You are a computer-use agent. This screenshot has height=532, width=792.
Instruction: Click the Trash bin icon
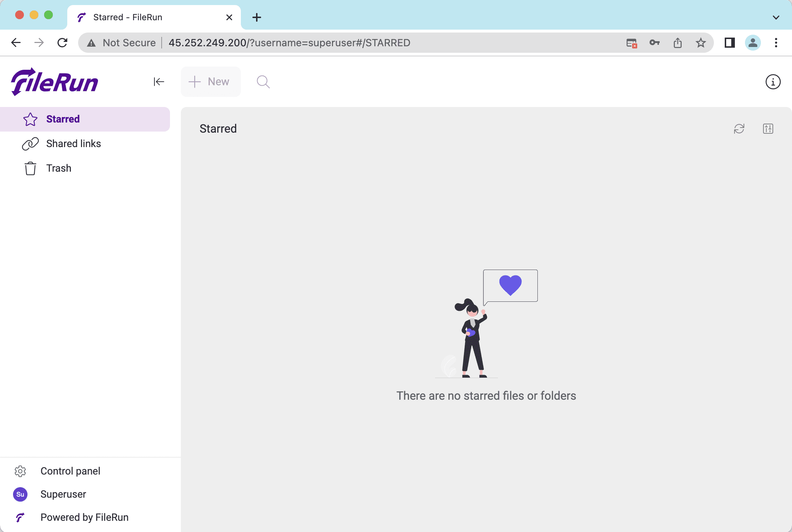[30, 168]
